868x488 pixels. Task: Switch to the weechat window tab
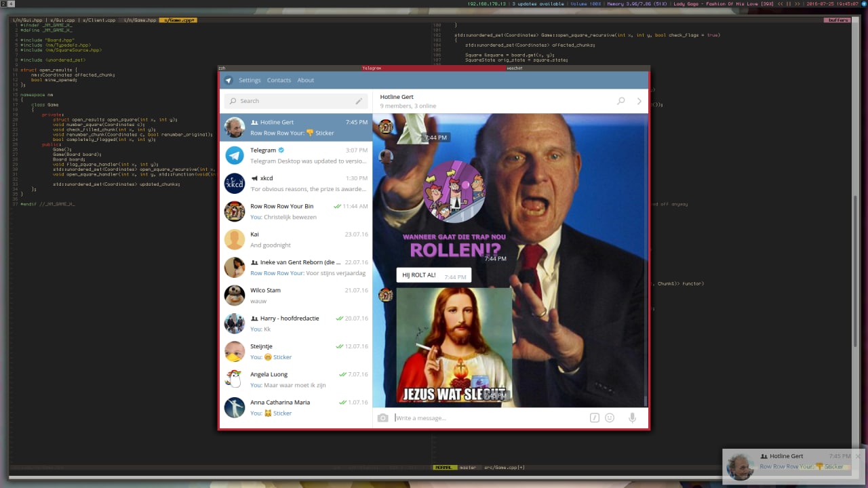coord(515,68)
